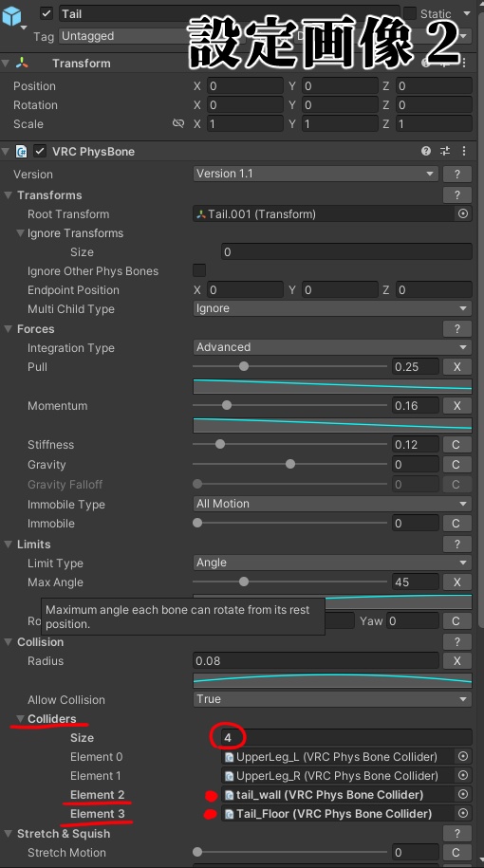Screen dimensions: 484x868
Task: Click Forces section help button
Action: pos(457,329)
